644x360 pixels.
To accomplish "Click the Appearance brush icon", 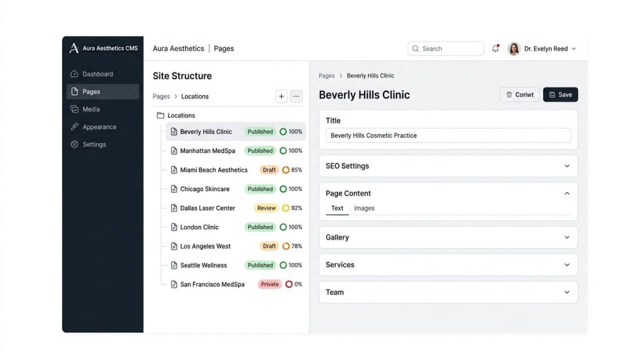I will (x=74, y=127).
